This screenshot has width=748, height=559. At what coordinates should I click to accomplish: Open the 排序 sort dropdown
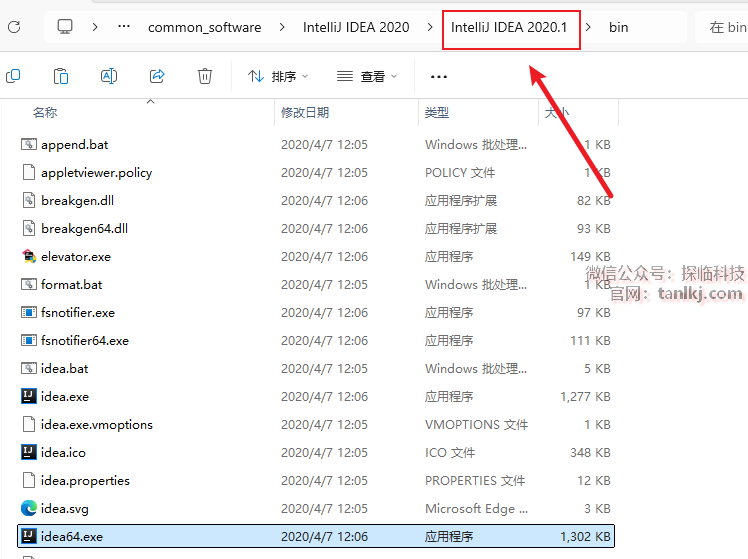(278, 76)
